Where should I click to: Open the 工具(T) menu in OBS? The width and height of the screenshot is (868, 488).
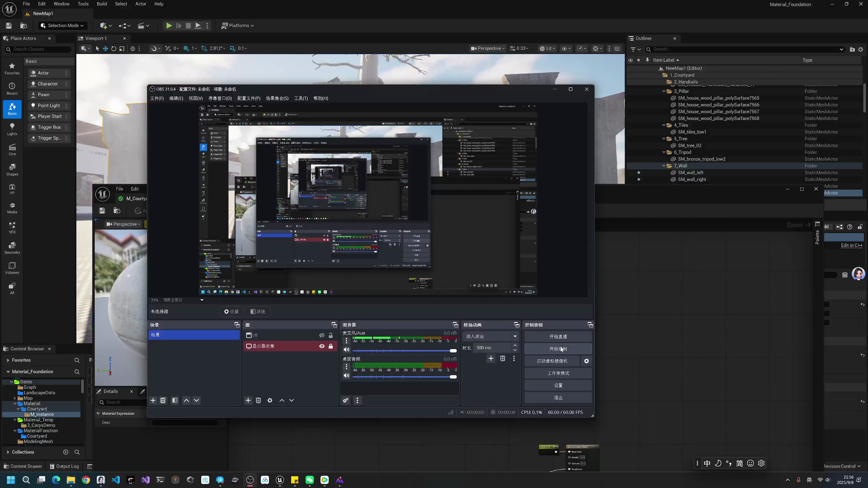[x=301, y=98]
